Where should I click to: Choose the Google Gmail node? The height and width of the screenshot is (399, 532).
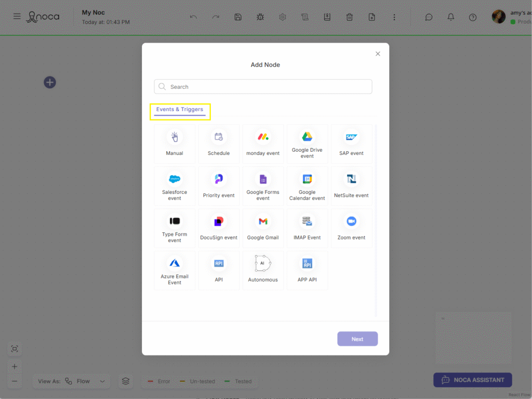tap(263, 229)
